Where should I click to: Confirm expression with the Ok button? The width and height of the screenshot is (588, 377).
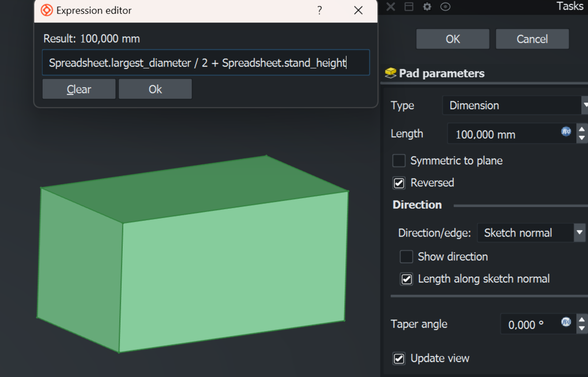point(155,89)
